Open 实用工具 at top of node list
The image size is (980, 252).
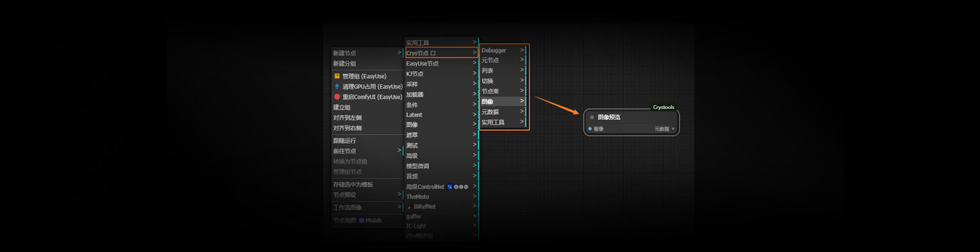[442, 43]
